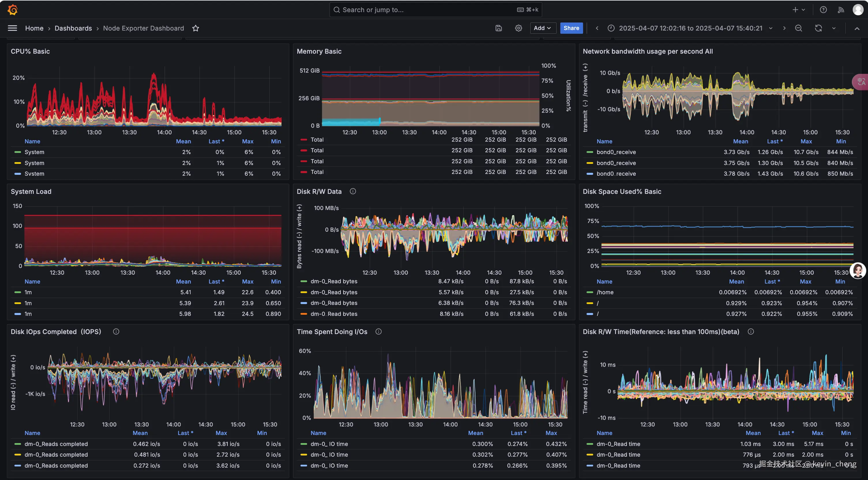Expand the time range picker dropdown
The width and height of the screenshot is (868, 480).
pyautogui.click(x=690, y=28)
